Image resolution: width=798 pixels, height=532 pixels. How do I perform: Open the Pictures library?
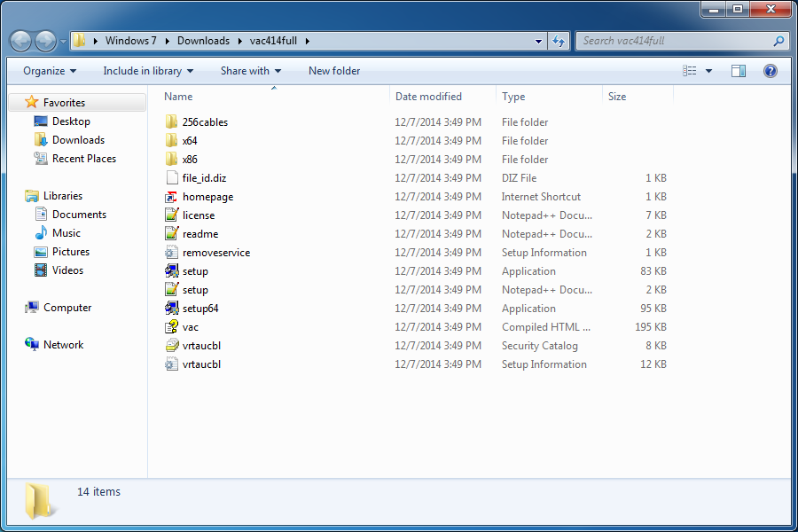[x=71, y=252]
